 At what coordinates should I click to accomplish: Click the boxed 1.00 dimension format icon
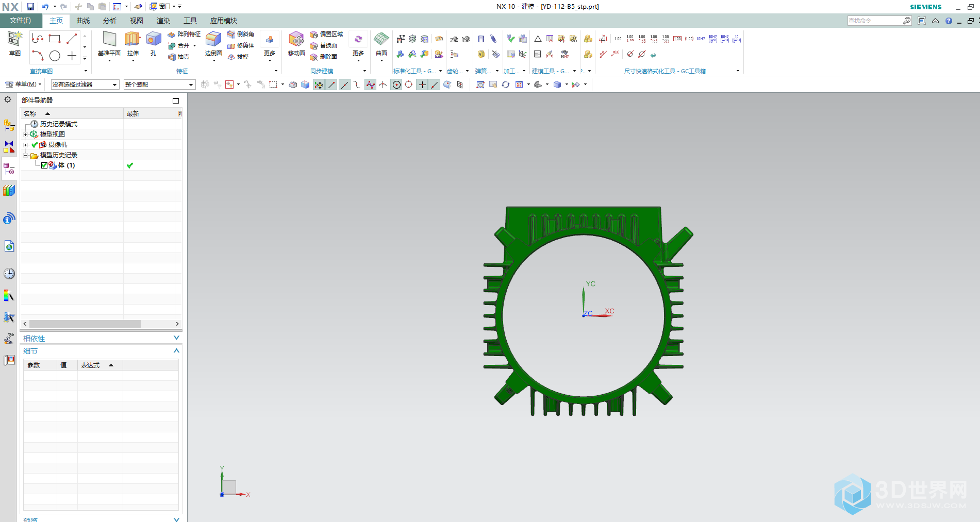[677, 39]
